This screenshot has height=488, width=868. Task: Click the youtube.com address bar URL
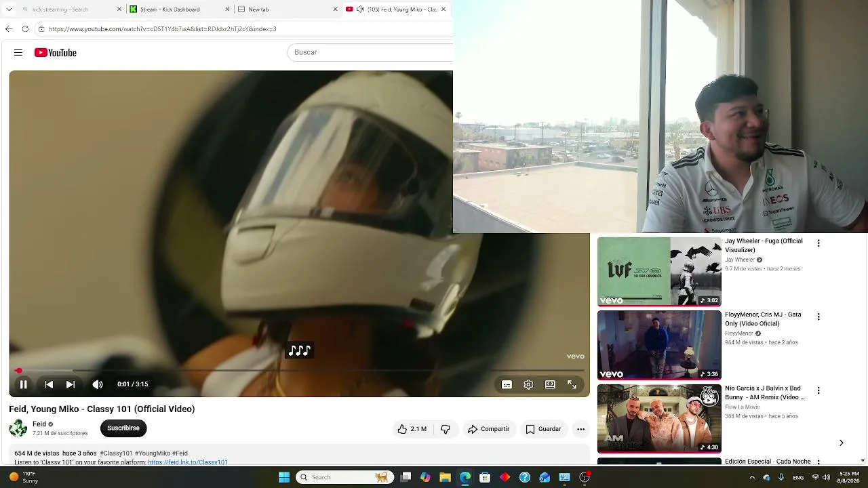163,29
